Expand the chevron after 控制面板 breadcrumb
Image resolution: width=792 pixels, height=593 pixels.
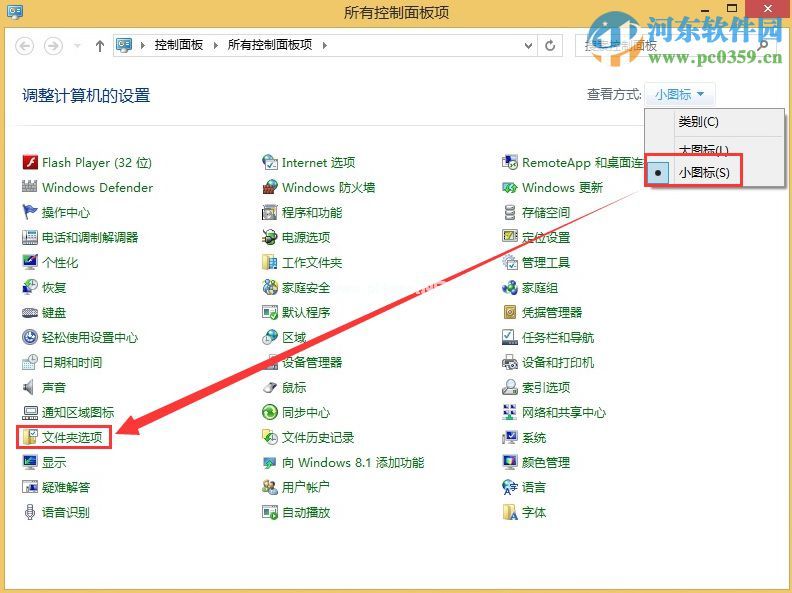(x=216, y=45)
